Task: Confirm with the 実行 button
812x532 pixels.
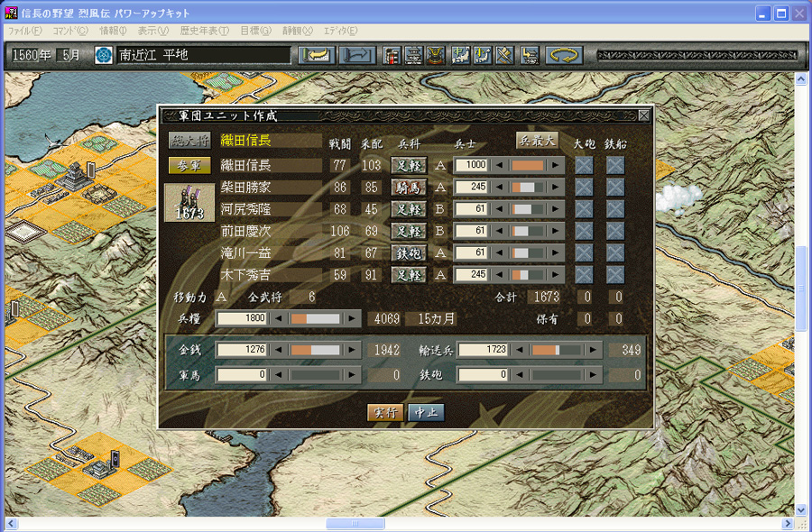Action: coord(385,412)
